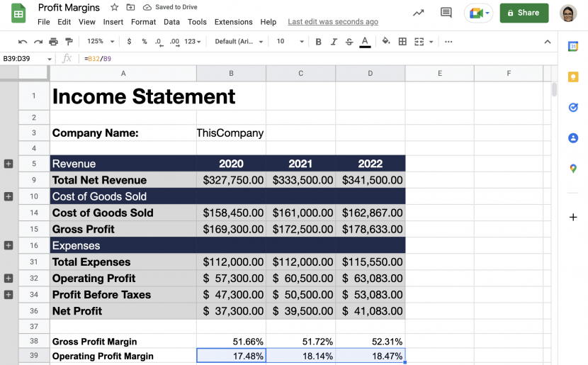Open the 123 number format dropdown
Screen dimensions: 588x365
tap(193, 42)
